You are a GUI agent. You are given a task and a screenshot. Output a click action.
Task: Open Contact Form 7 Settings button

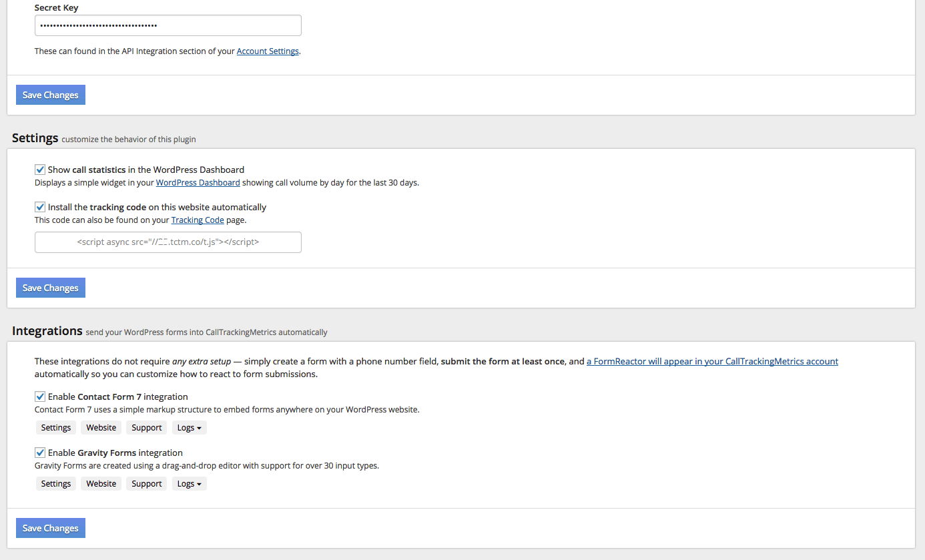point(56,427)
